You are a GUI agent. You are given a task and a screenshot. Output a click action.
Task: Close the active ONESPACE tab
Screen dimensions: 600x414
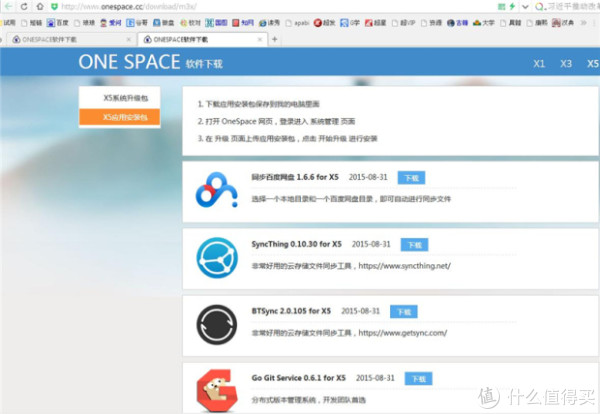pyautogui.click(x=261, y=39)
